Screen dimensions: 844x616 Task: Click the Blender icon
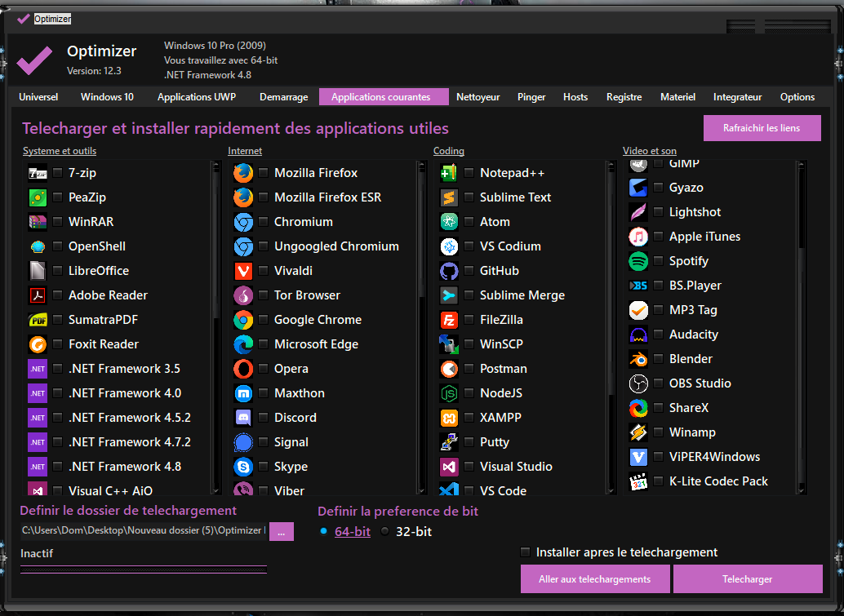coord(638,359)
